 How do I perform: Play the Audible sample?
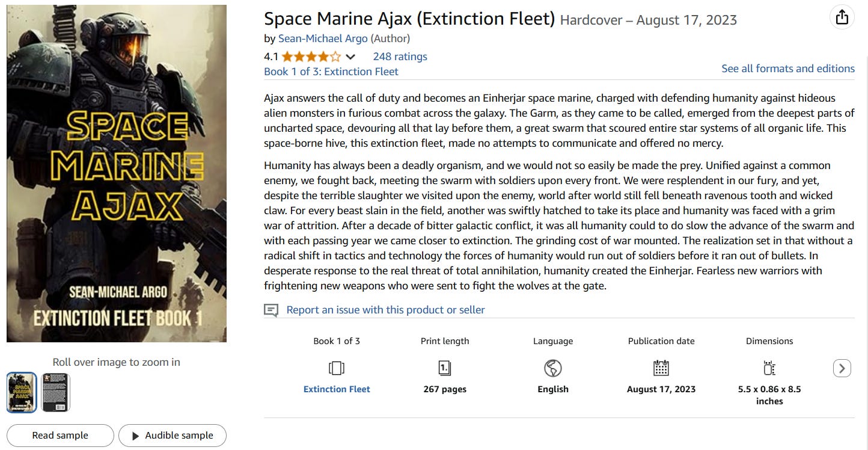(173, 436)
